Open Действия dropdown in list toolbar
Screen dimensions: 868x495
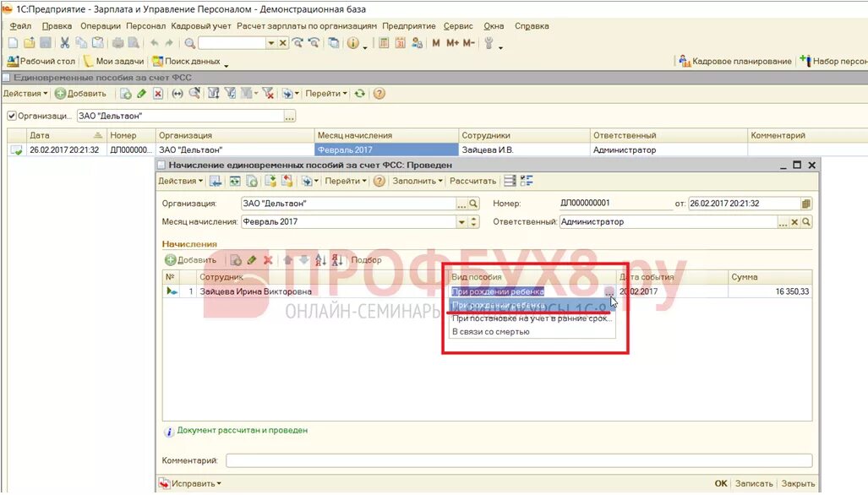(x=25, y=94)
